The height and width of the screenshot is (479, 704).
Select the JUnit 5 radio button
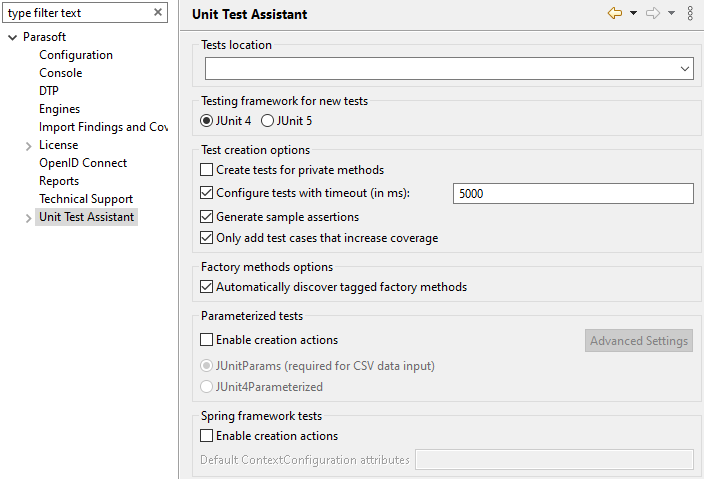267,121
